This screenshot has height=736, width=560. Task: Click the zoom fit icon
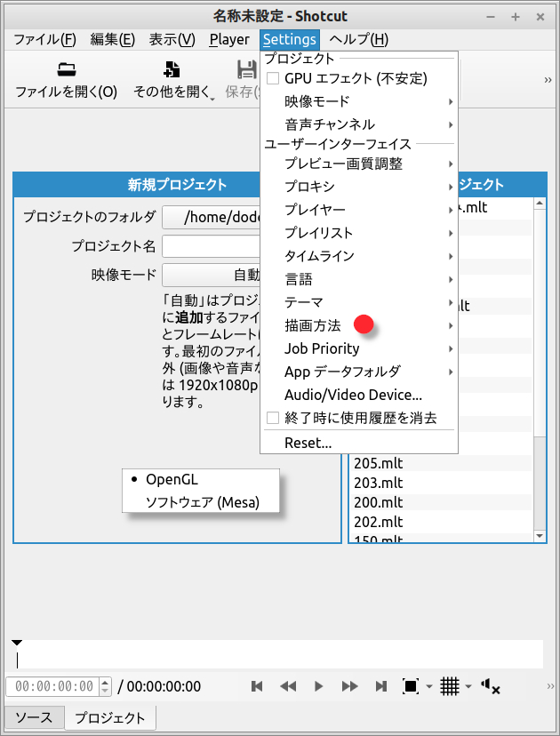(x=411, y=686)
